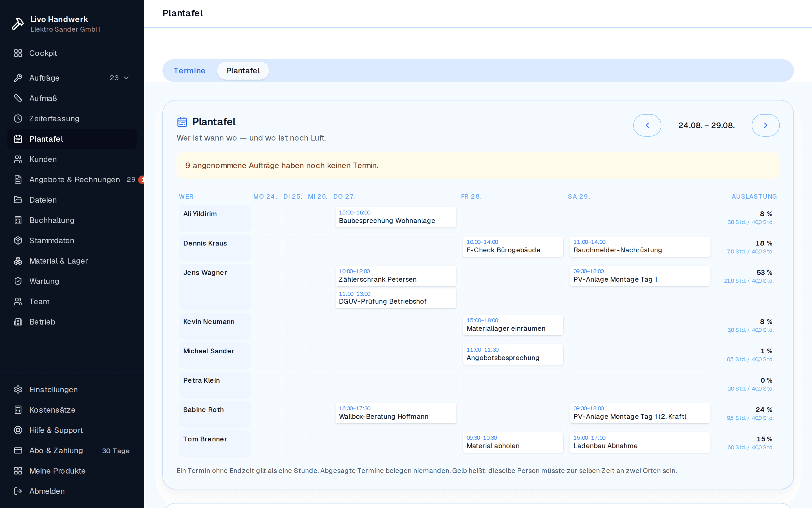Click the Abmelden logout icon
This screenshot has height=508, width=812.
coord(18,491)
